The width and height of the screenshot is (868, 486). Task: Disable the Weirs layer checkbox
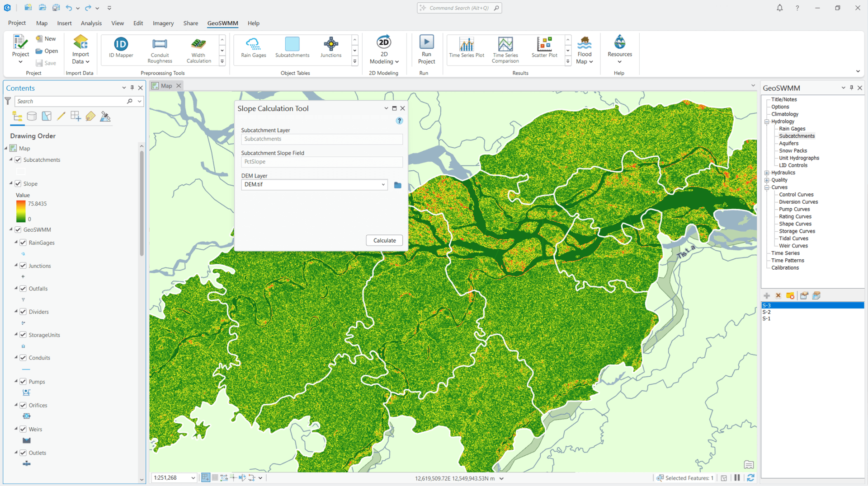pos(23,429)
